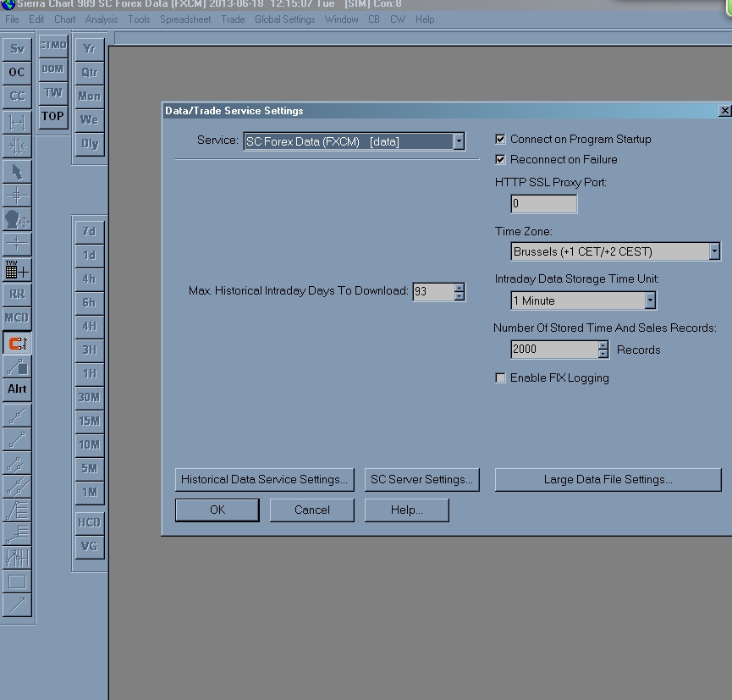Select the pointer arrow tool
Viewport: 732px width, 700px height.
[17, 171]
